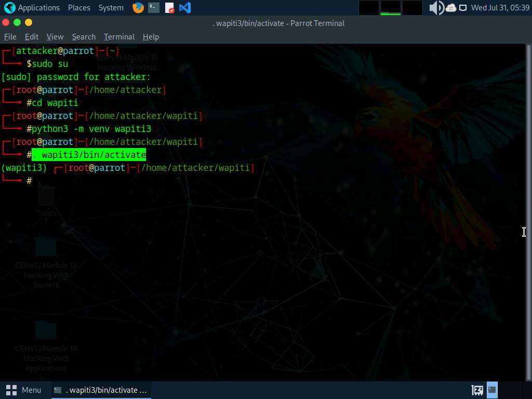Viewport: 532px width, 399px height.
Task: Expand the Applications menu in top panel
Action: click(38, 8)
